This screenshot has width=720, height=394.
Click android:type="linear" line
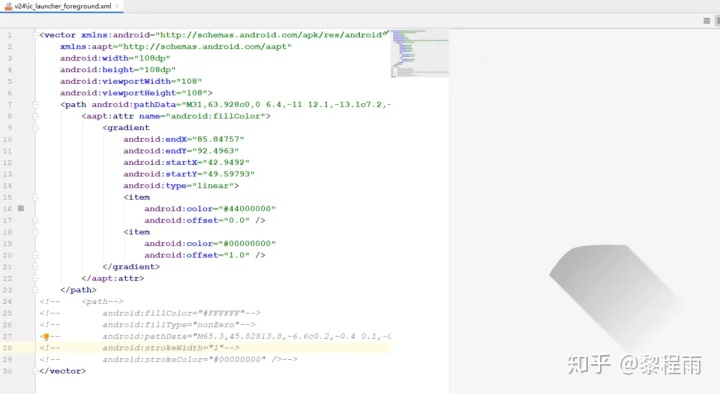pyautogui.click(x=181, y=186)
